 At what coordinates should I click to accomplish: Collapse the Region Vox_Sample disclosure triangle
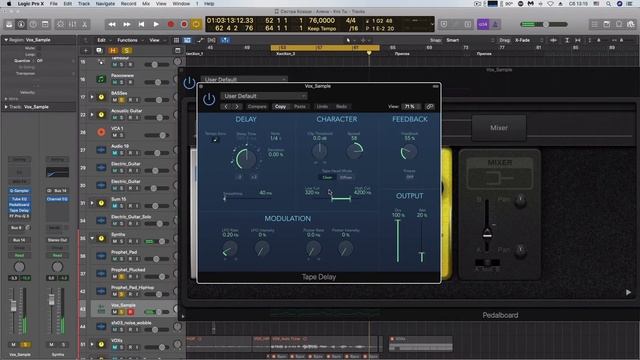[6, 40]
